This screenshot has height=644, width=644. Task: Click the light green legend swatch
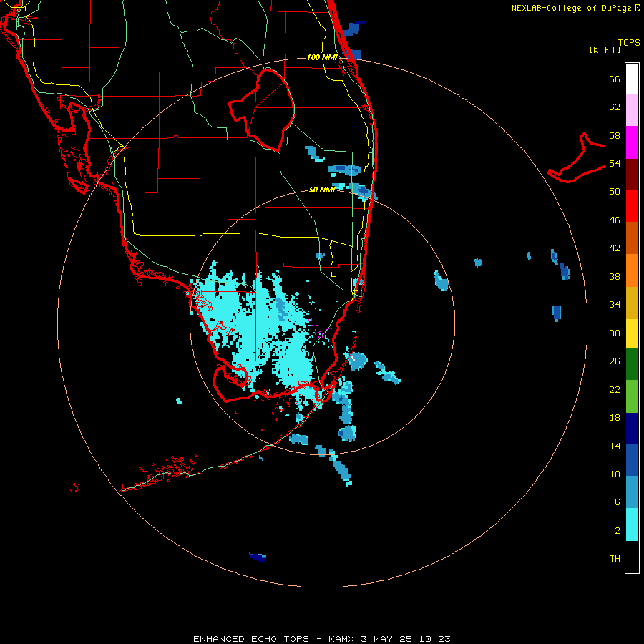(632, 396)
